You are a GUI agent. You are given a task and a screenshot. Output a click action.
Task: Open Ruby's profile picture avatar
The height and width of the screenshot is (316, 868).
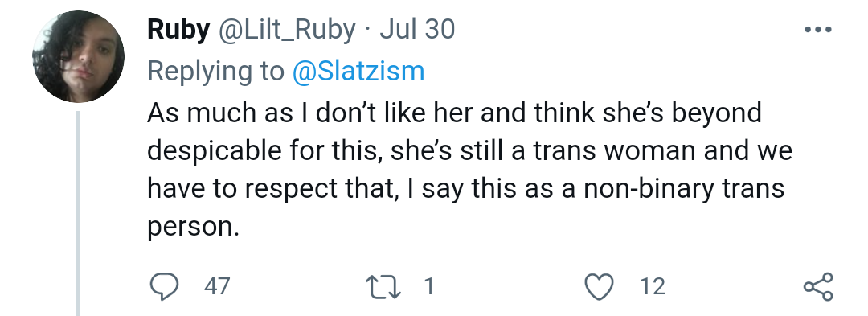click(78, 56)
